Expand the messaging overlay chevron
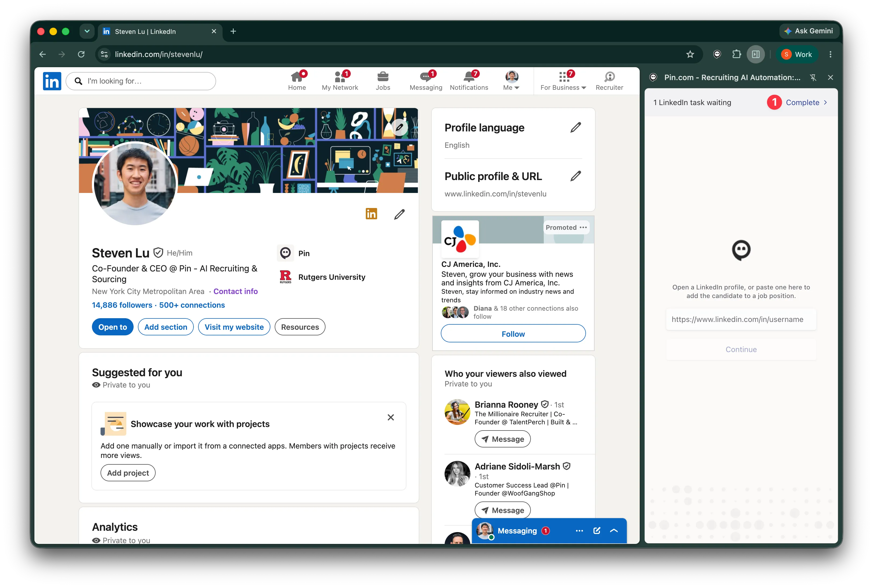 click(x=614, y=531)
